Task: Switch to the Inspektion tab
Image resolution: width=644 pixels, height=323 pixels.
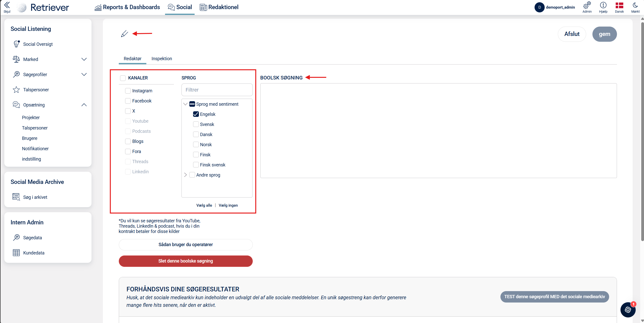Action: click(162, 58)
